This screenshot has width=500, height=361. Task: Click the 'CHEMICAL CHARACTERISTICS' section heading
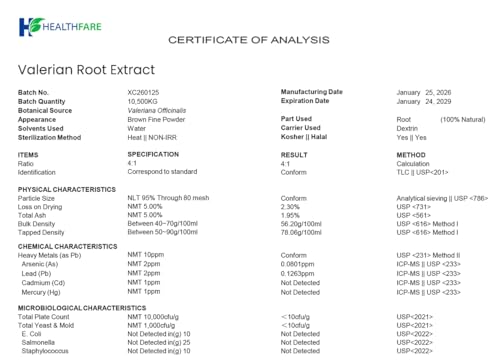click(x=67, y=247)
